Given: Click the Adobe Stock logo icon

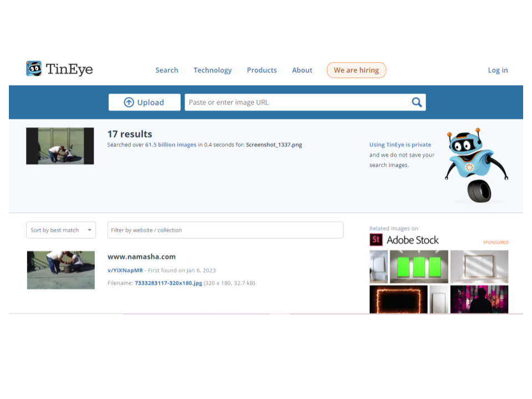Looking at the screenshot, I should (x=376, y=240).
